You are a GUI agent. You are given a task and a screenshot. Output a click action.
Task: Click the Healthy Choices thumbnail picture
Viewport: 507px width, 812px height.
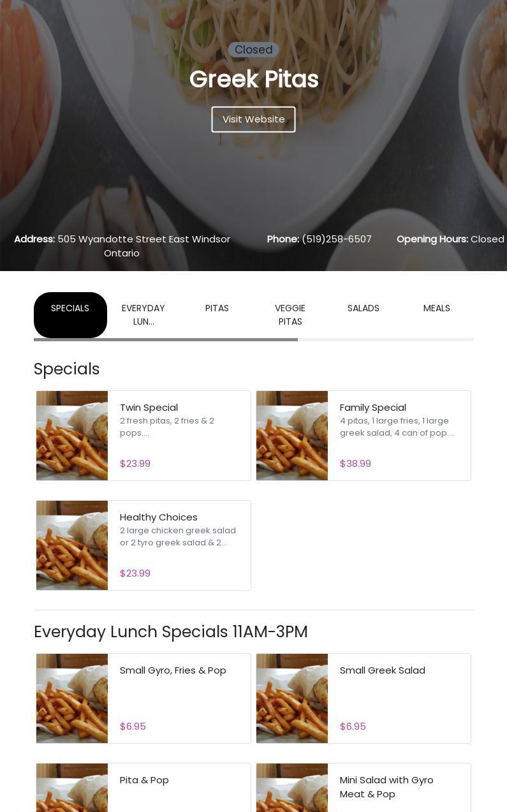pyautogui.click(x=72, y=545)
